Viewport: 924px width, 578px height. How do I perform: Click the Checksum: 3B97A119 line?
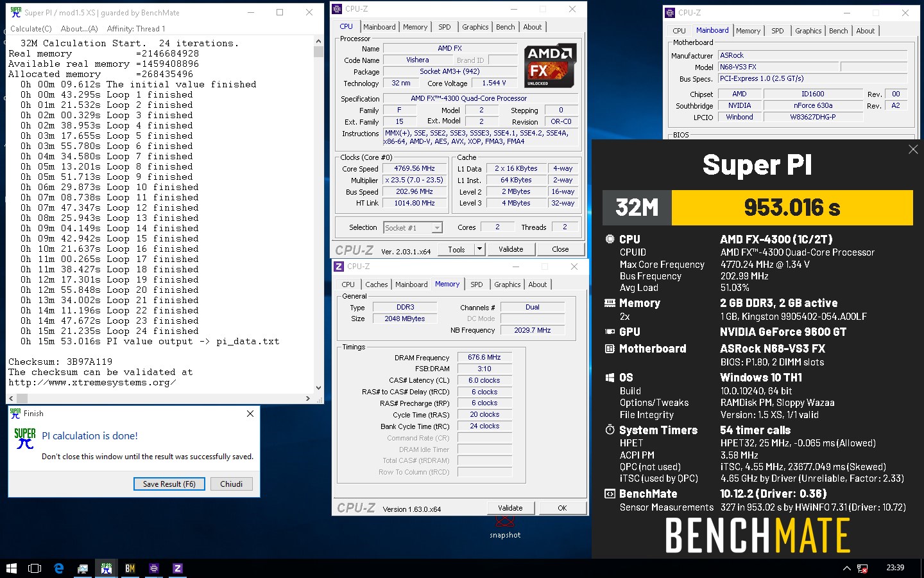pos(60,362)
